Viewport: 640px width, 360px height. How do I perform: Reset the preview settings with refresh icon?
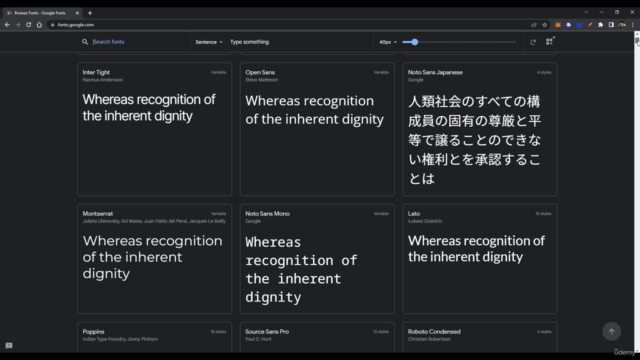[x=533, y=42]
